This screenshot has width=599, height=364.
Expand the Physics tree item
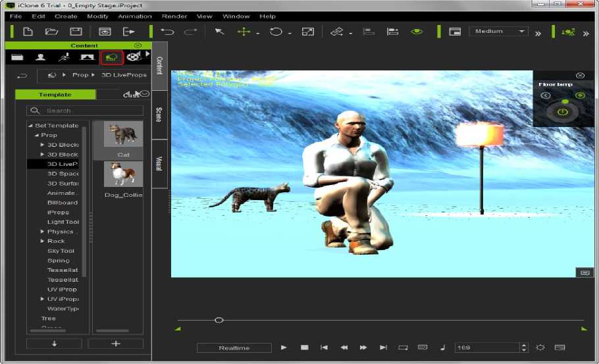[43, 232]
